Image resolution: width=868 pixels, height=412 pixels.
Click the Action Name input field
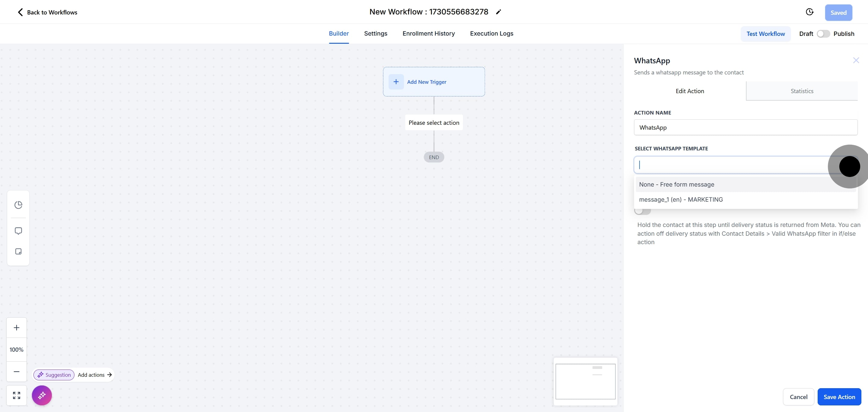(x=745, y=127)
